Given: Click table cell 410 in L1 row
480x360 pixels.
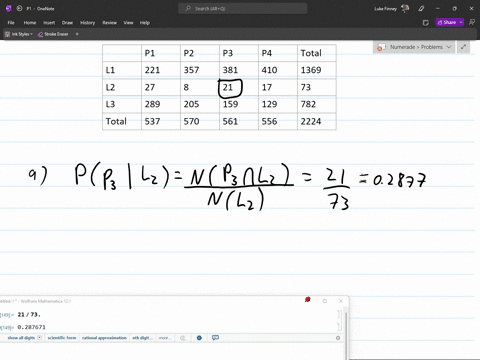Looking at the screenshot, I should pyautogui.click(x=278, y=70).
